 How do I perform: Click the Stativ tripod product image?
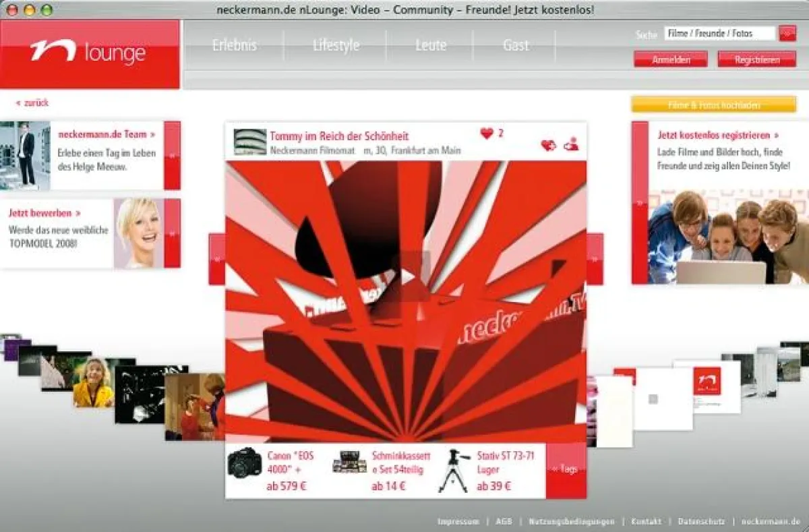tap(454, 471)
